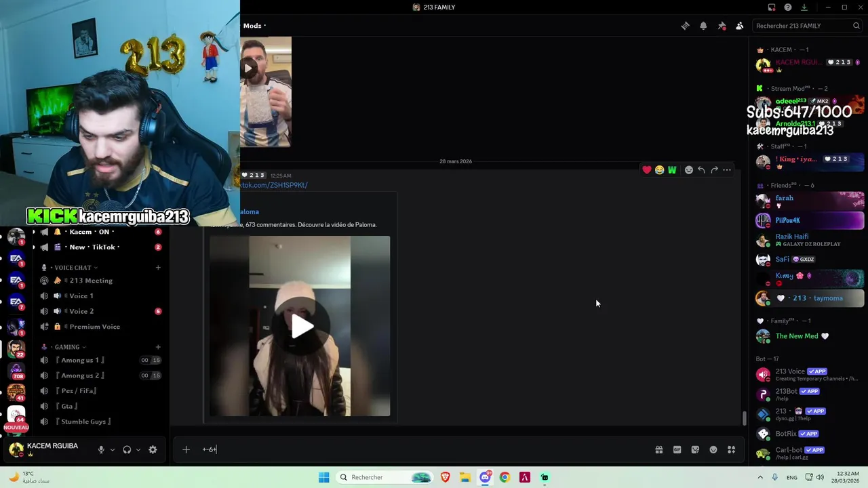Open the server with 708 badge
Screen dimensions: 868x488
[16, 371]
